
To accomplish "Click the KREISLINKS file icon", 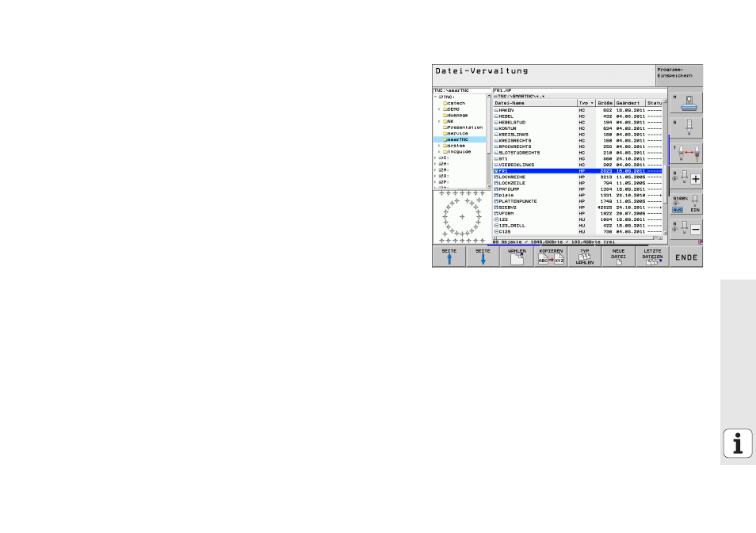I will click(496, 135).
